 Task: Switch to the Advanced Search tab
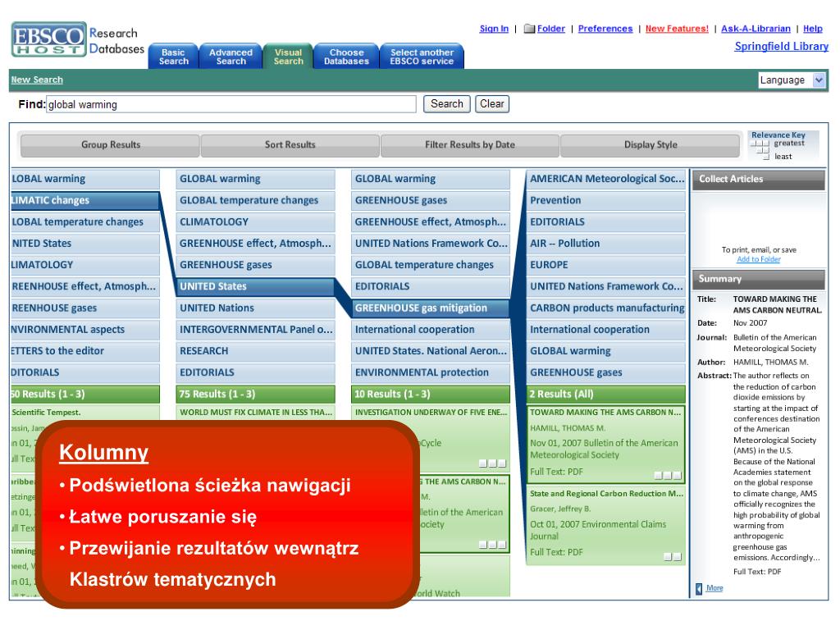pyautogui.click(x=231, y=57)
